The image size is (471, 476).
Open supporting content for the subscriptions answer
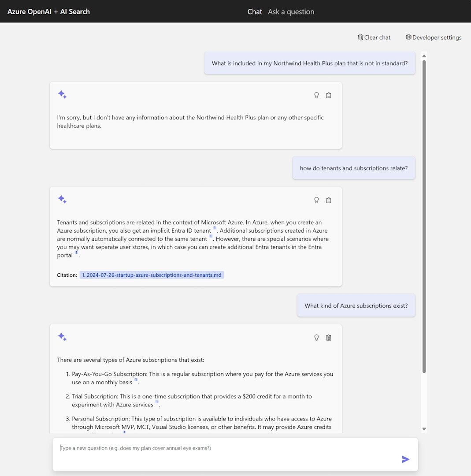(328, 337)
